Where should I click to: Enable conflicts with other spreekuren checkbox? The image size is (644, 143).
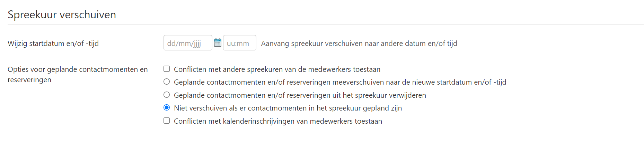[167, 69]
